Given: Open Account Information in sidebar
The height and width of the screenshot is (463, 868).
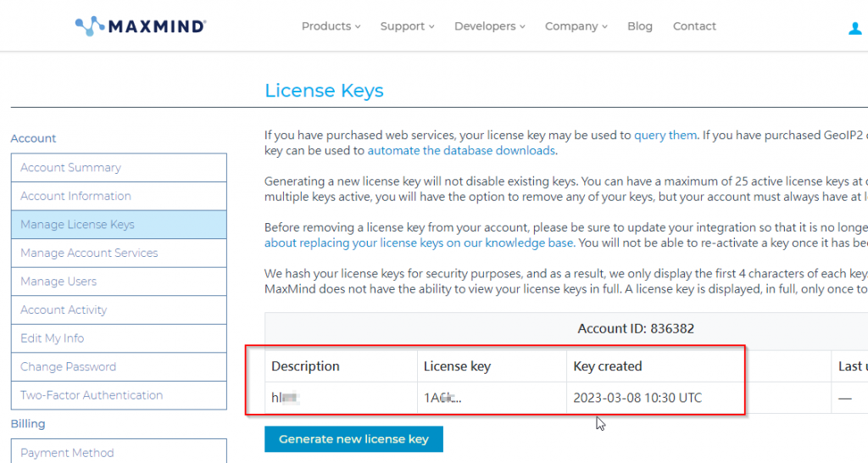Looking at the screenshot, I should click(119, 196).
